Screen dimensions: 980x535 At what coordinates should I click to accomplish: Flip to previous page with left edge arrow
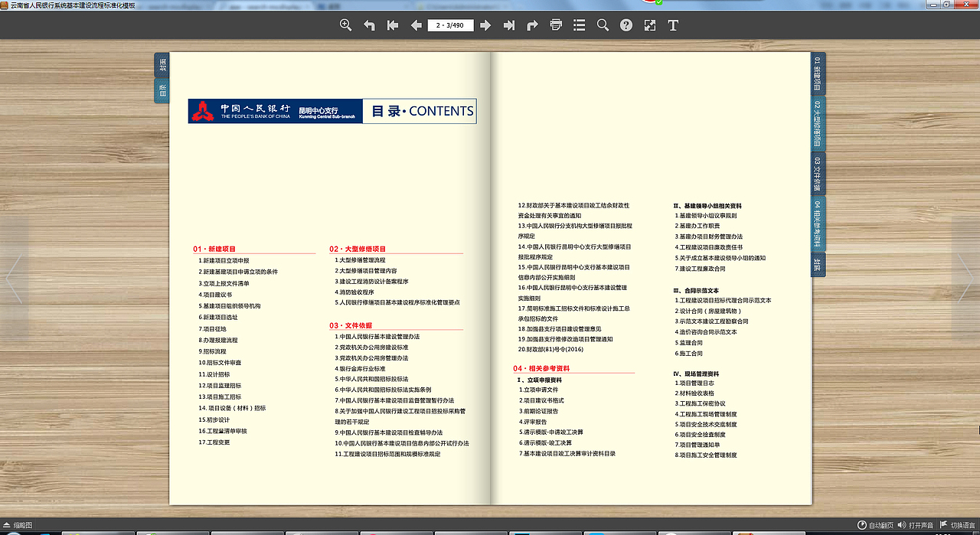click(13, 279)
